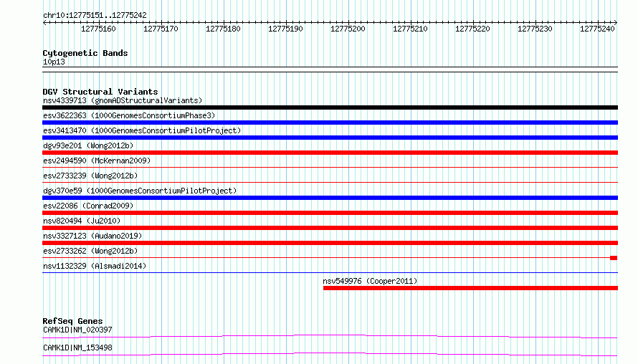Open variant esv22086 Conrad2009 label

pyautogui.click(x=88, y=206)
